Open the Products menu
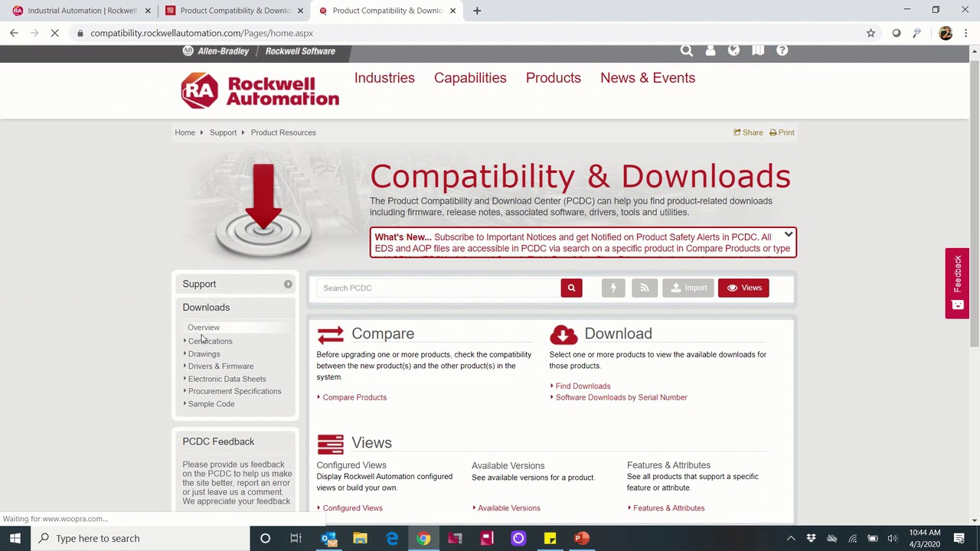Screen dimensions: 980x551 coord(554,78)
